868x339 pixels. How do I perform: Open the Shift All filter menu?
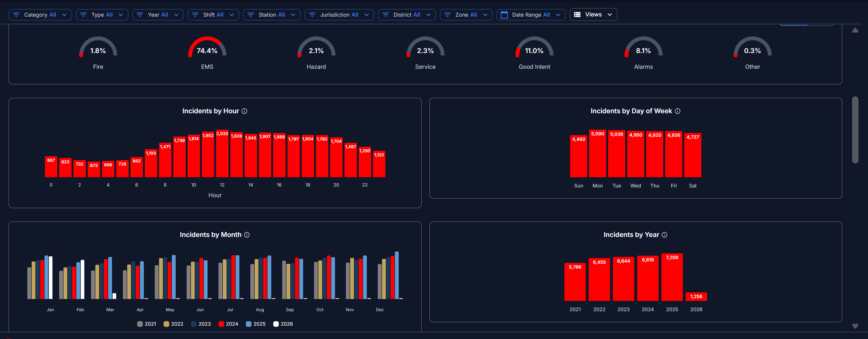[x=213, y=15]
